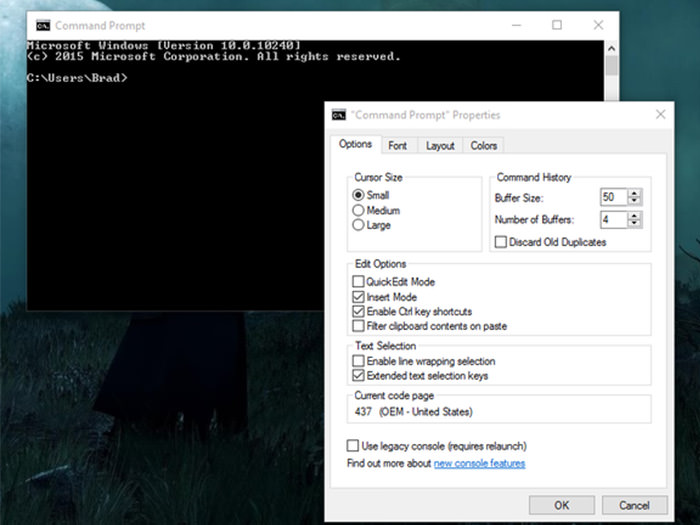
Task: Enable QuickEdit Mode checkbox
Action: coord(359,283)
